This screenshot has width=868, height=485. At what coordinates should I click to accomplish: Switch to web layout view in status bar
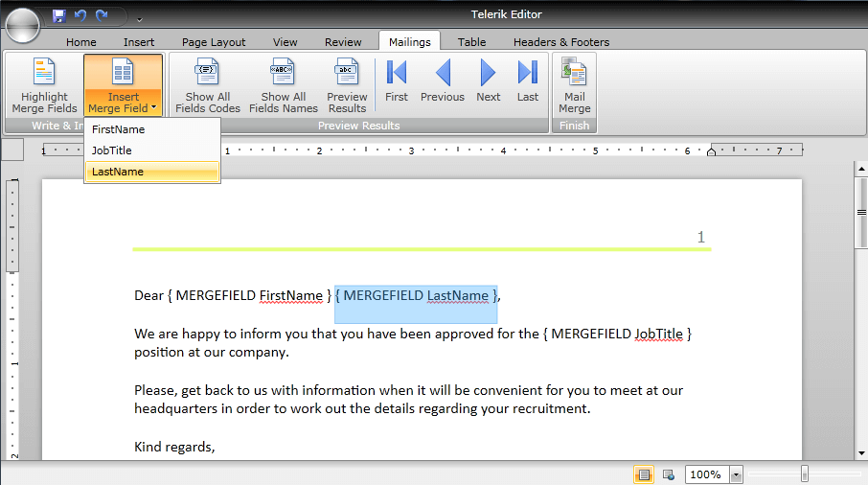pyautogui.click(x=668, y=474)
